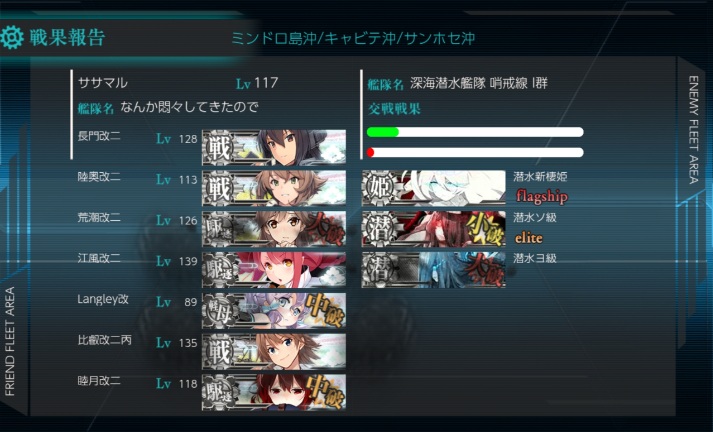Open 陸奥改二 ship portrait banner
This screenshot has width=713, height=432.
click(x=274, y=188)
